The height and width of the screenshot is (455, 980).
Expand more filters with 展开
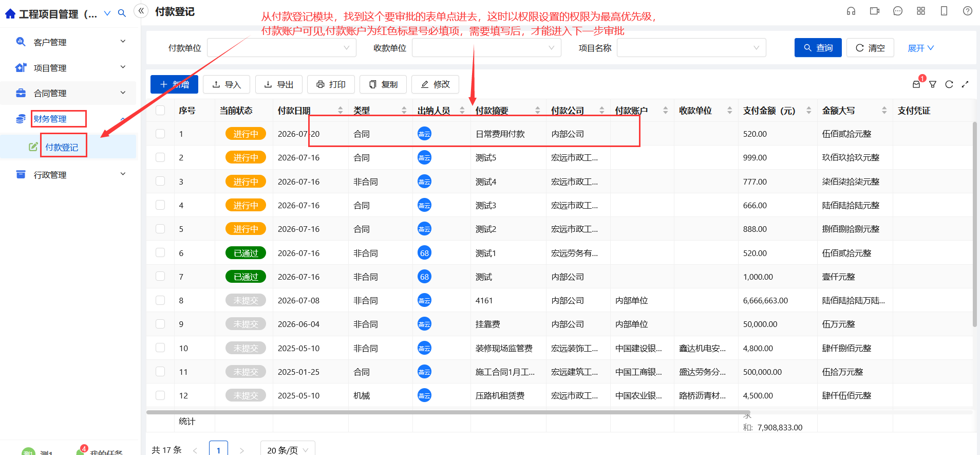pos(921,48)
